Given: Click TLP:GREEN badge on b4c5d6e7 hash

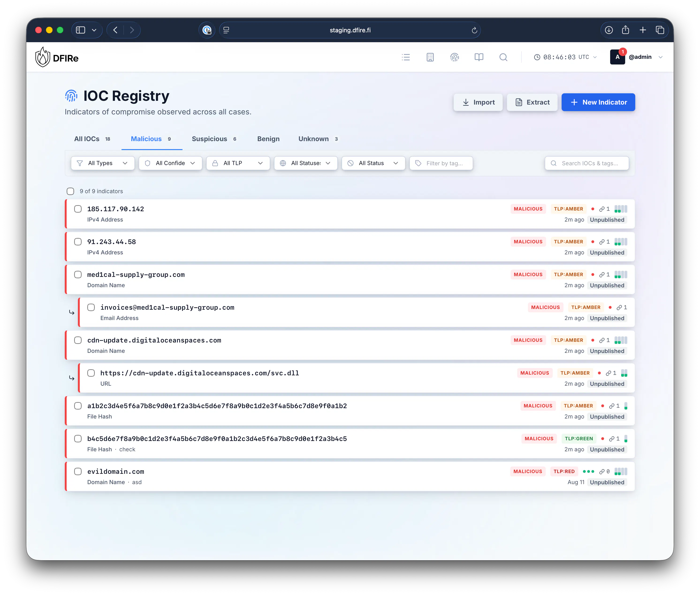Looking at the screenshot, I should coord(578,439).
